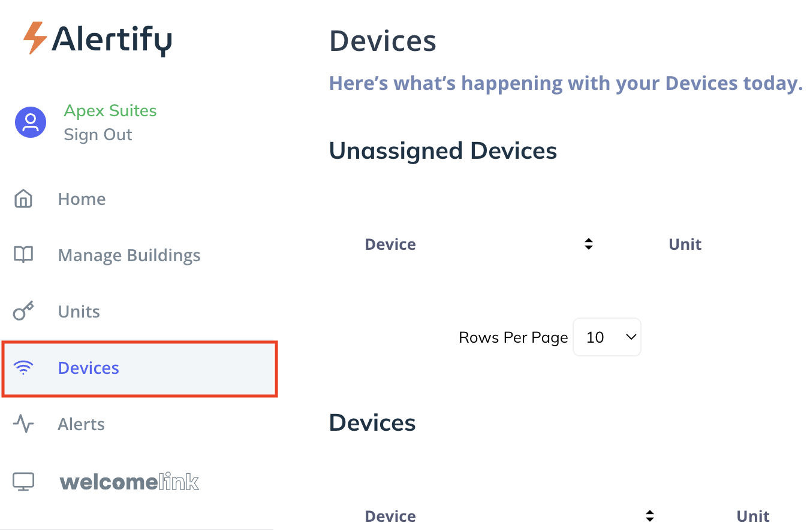Open Units menu item
The width and height of the screenshot is (807, 532).
tap(79, 312)
